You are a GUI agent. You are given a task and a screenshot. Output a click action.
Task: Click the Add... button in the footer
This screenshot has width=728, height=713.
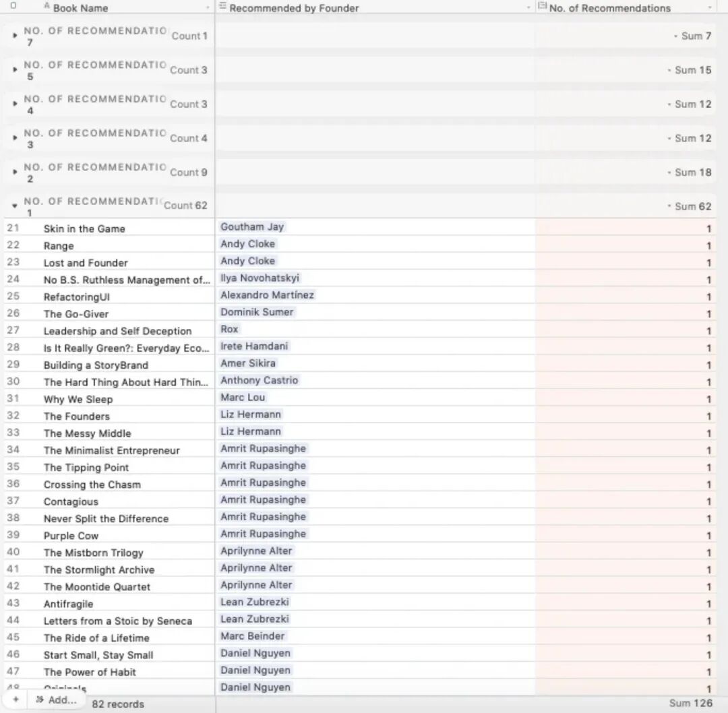pyautogui.click(x=57, y=700)
